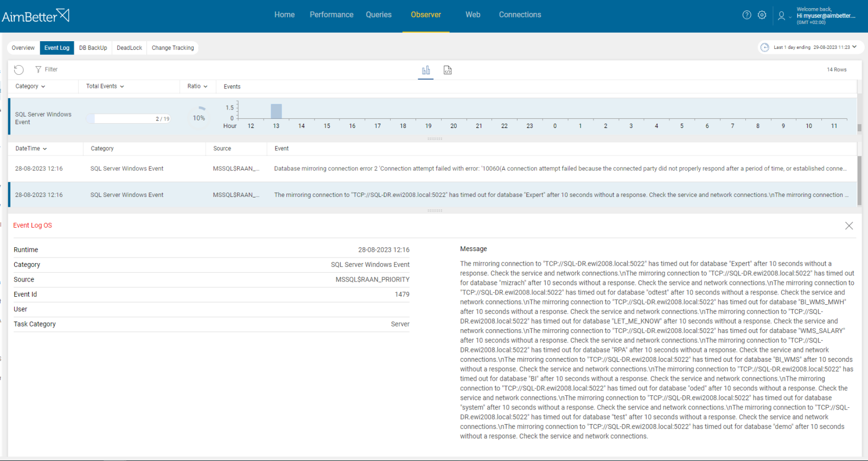Open the DeadLock tab
The height and width of the screenshot is (461, 868).
click(x=130, y=48)
